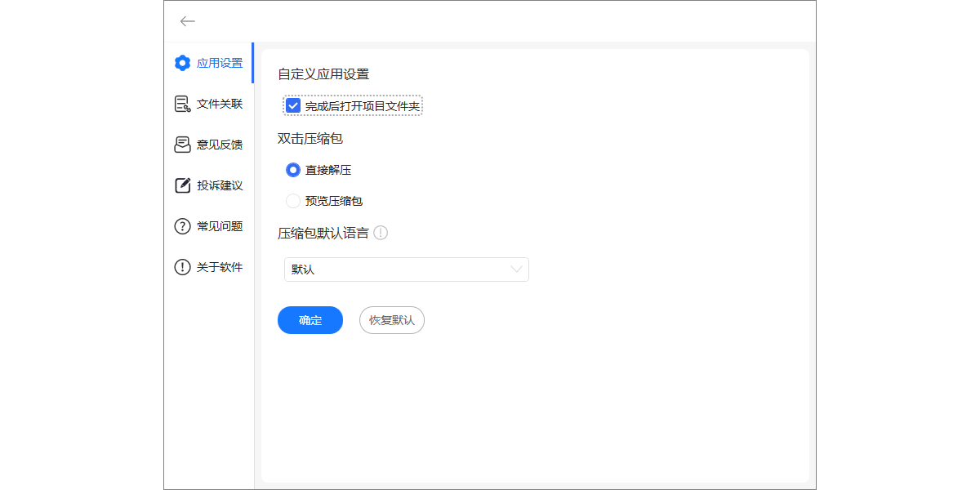The image size is (980, 490).
Task: Open the 默认 language dropdown
Action: (x=406, y=269)
